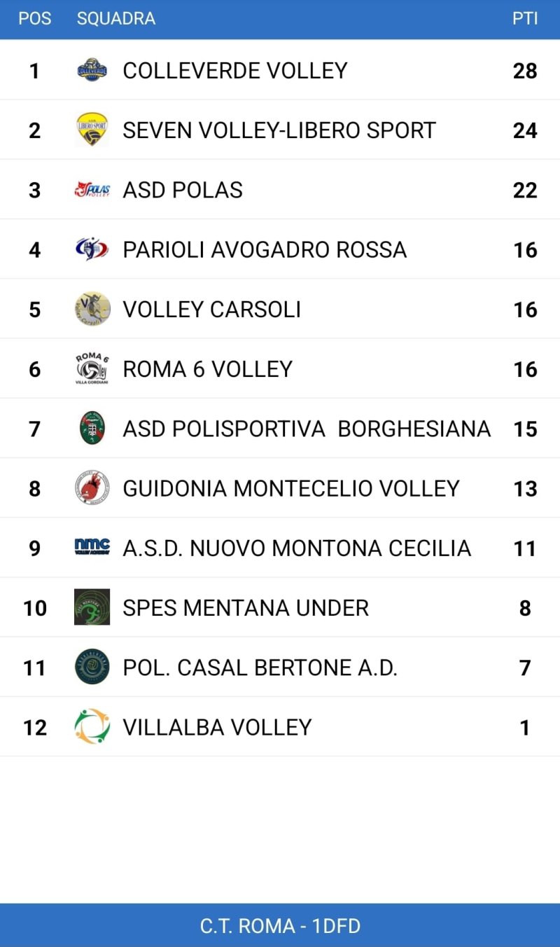Select the Spes Mentana Under crest

(x=92, y=607)
